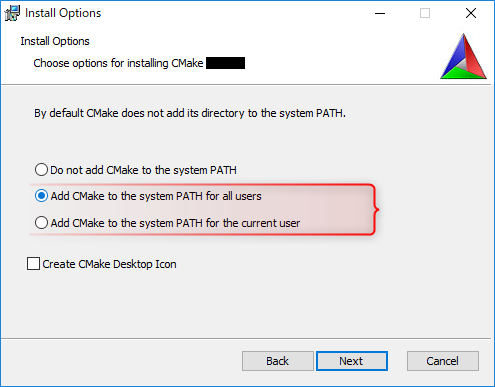
Task: Click the greyed-out maximize box
Action: [425, 13]
